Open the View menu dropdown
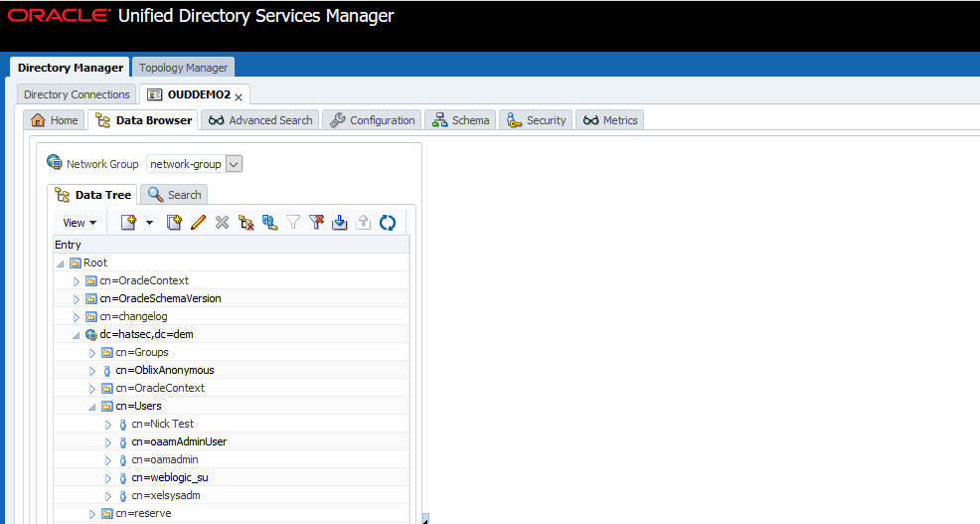The image size is (980, 524). pos(80,223)
